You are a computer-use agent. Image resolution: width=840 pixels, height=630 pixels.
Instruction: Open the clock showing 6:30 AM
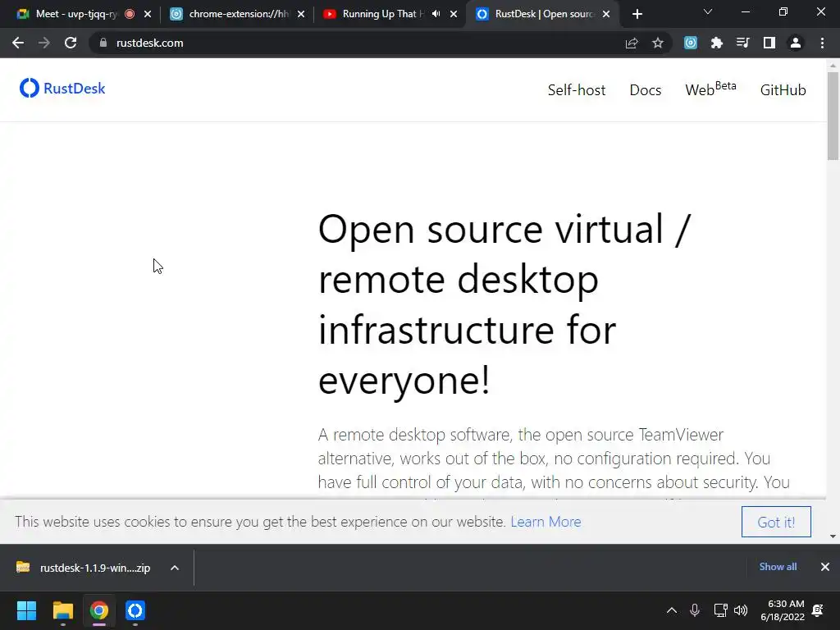(783, 610)
